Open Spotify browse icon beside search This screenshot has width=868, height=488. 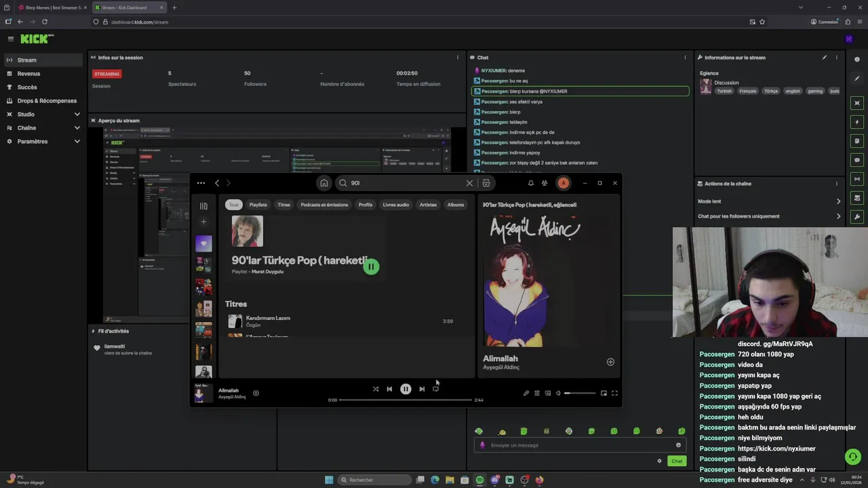coord(486,183)
